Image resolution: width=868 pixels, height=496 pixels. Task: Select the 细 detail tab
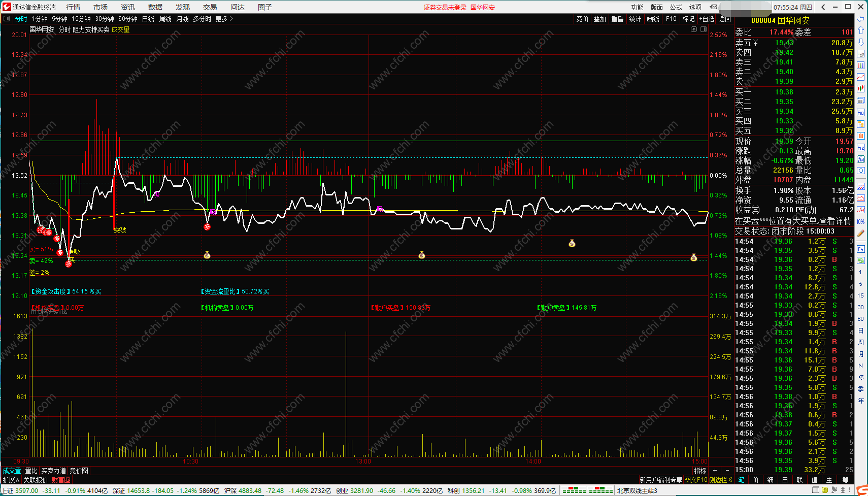[771, 480]
